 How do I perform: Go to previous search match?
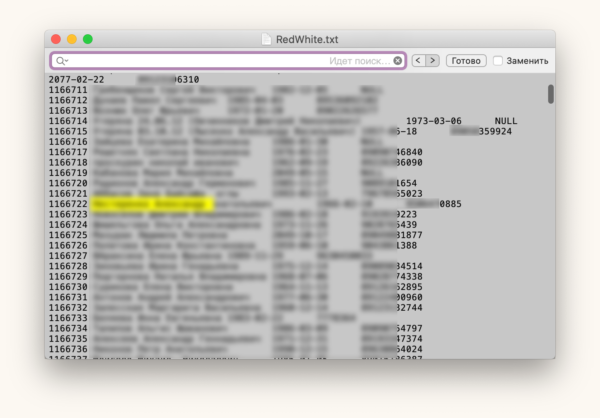click(418, 61)
